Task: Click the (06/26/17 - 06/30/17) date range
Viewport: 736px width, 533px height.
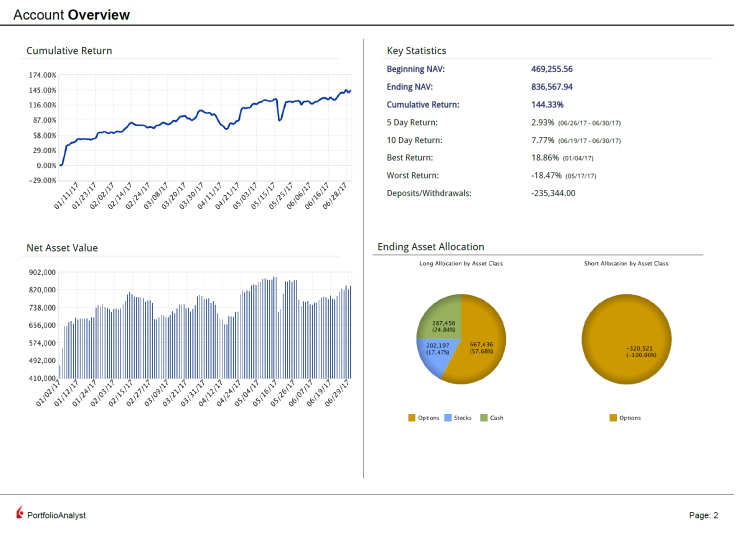Action: [x=590, y=123]
